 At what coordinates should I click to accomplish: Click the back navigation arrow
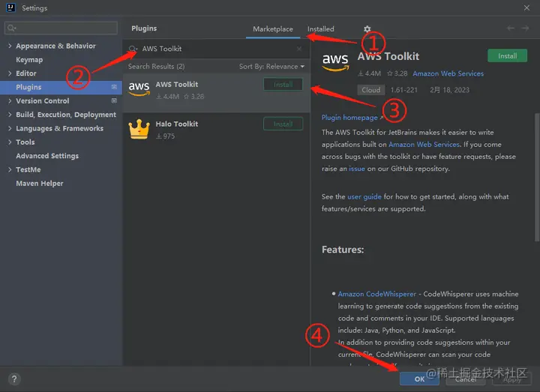tap(511, 28)
